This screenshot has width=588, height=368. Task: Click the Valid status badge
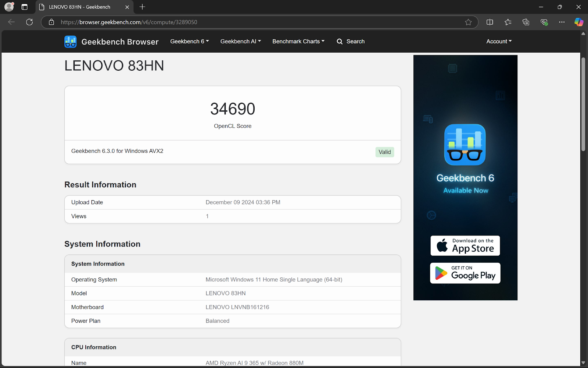(385, 152)
